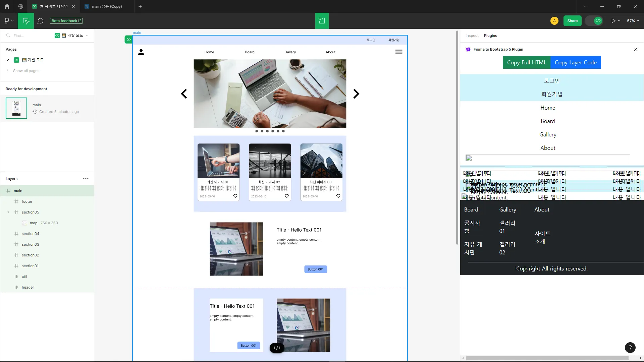Select the Move tool in toolbar
Screen dimensions: 644x362
(26, 21)
